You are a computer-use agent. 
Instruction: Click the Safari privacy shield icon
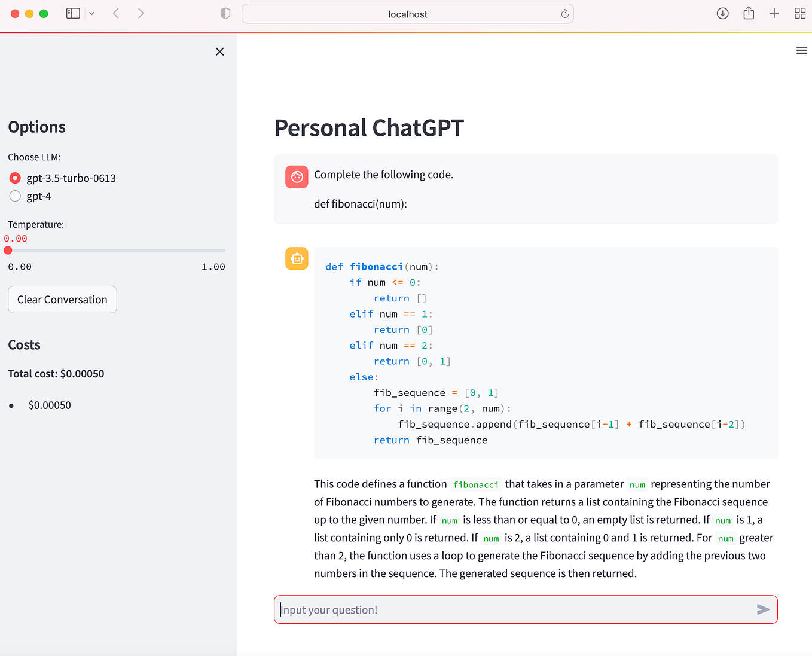[225, 13]
